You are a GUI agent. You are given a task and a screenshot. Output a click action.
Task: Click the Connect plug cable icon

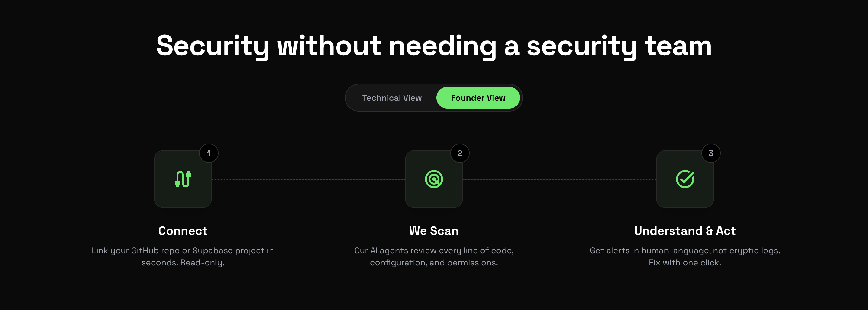coord(183,179)
